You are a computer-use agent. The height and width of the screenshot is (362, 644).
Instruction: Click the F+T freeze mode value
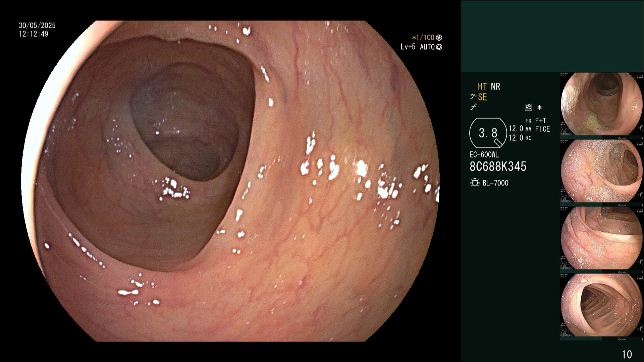pyautogui.click(x=541, y=121)
